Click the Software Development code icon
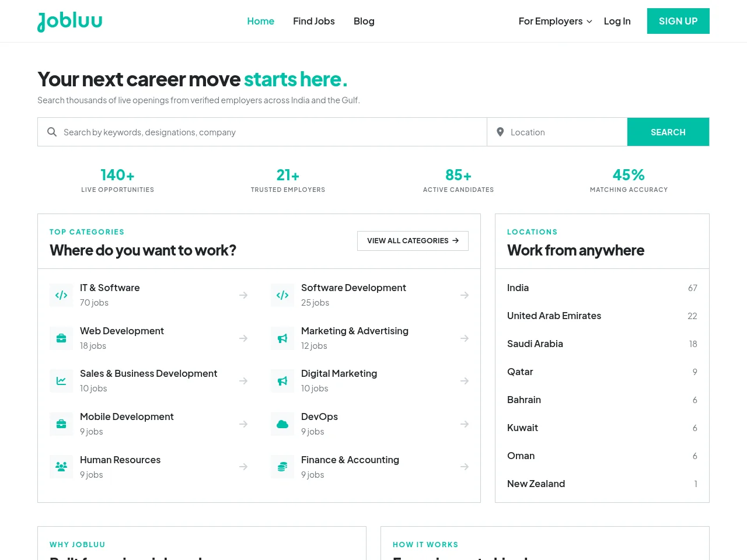This screenshot has height=560, width=747. click(x=282, y=295)
